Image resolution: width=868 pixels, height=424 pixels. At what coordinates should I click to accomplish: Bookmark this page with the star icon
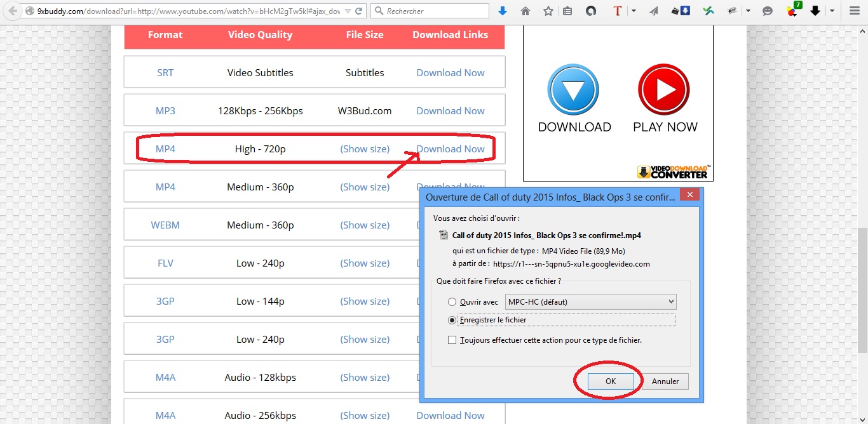click(548, 11)
